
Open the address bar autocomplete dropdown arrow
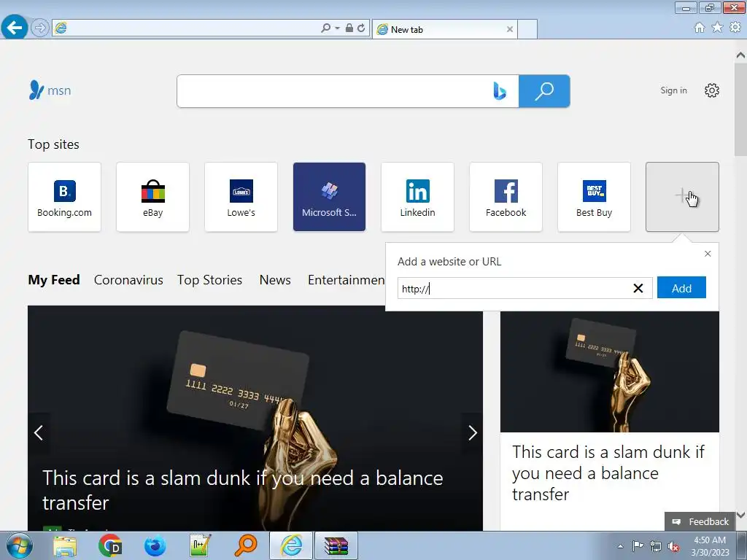[337, 28]
